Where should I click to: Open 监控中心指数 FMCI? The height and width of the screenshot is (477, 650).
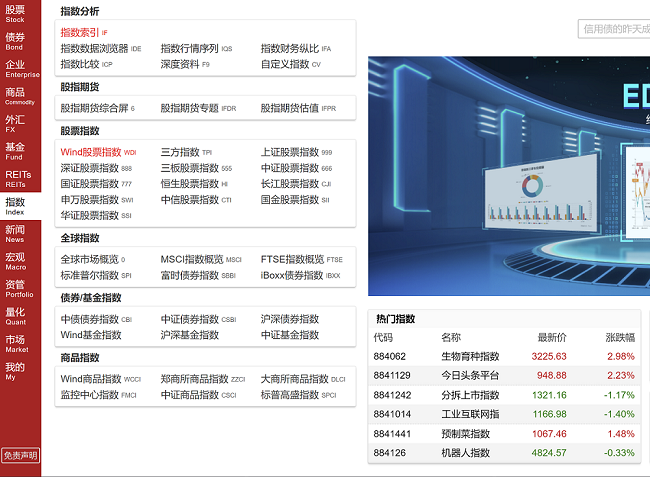coord(98,395)
